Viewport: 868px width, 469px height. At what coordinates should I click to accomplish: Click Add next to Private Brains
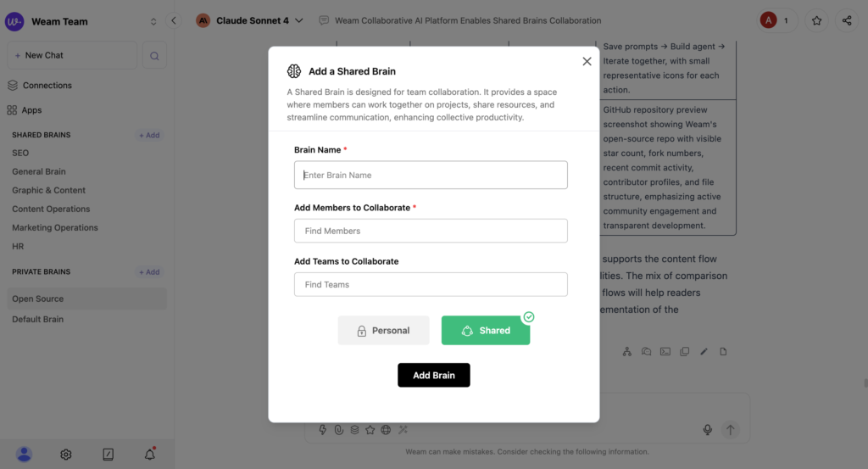click(149, 272)
